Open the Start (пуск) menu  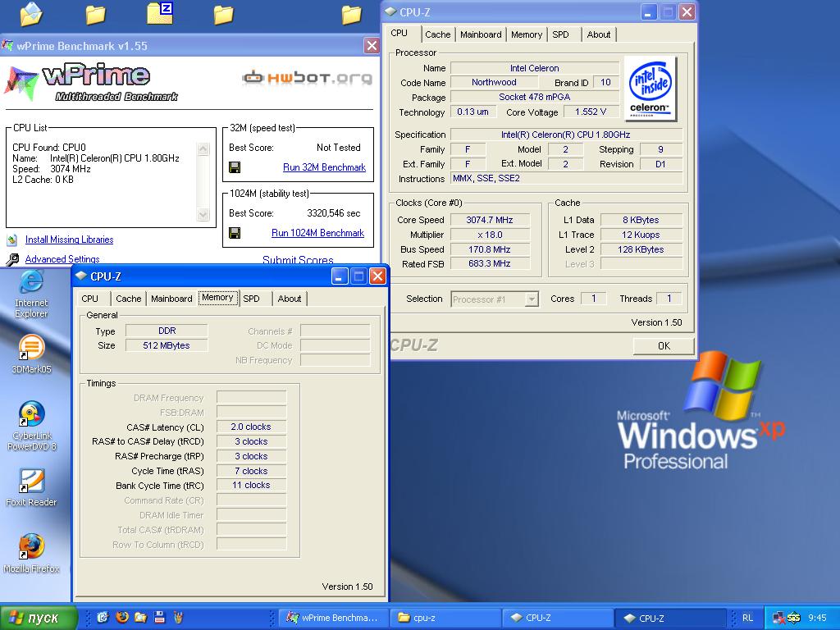point(39,618)
